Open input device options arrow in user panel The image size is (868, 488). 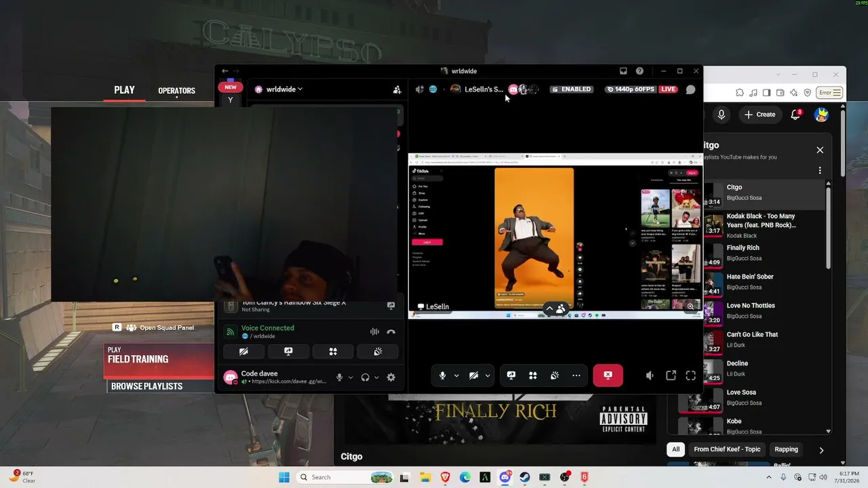(351, 378)
